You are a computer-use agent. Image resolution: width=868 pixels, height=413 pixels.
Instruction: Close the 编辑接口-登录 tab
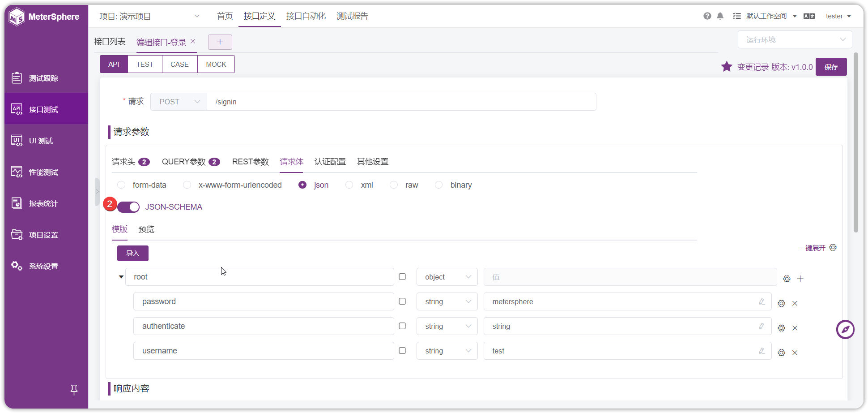point(193,41)
